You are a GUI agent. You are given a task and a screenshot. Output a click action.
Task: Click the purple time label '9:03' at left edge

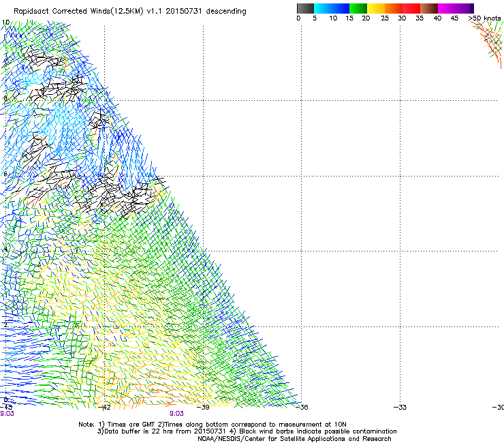click(7, 414)
